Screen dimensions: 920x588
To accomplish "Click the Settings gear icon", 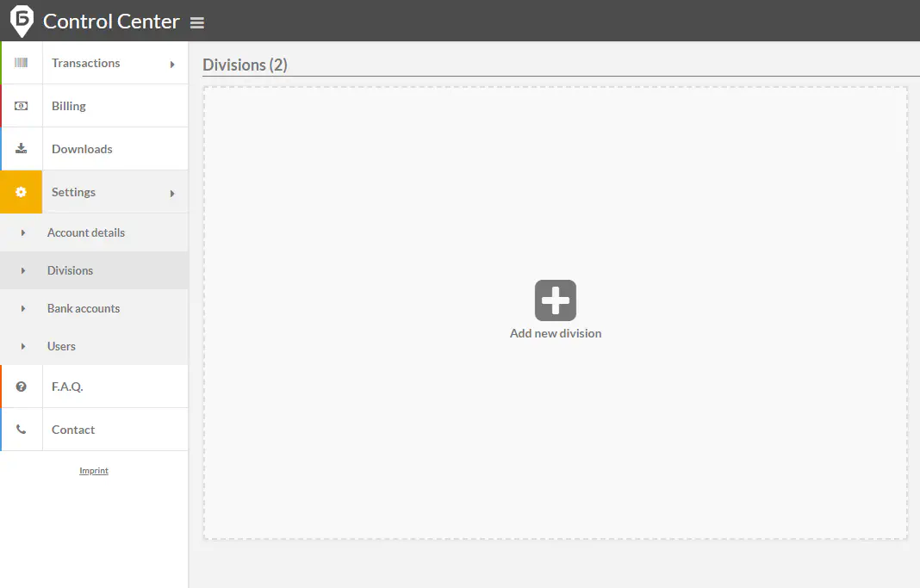I will (22, 192).
